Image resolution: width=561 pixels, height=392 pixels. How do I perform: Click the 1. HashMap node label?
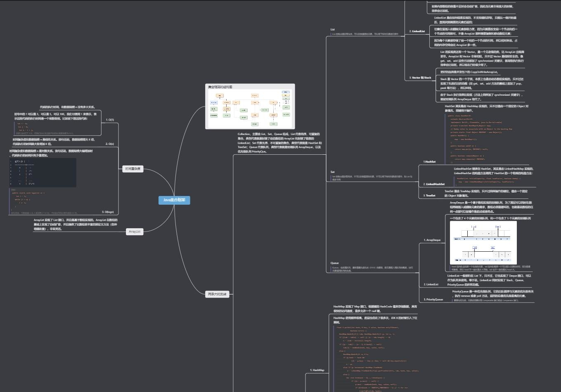(317, 370)
